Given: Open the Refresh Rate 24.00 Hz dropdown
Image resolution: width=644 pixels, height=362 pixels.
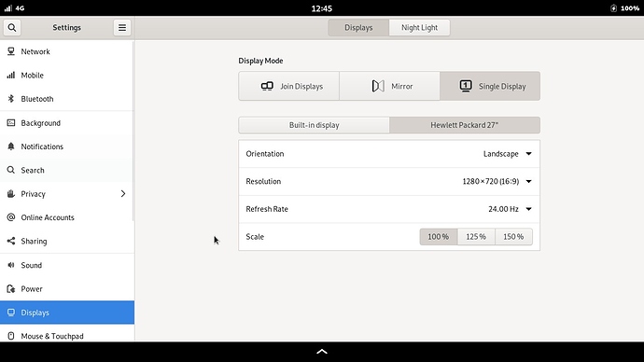Looking at the screenshot, I should click(x=511, y=209).
